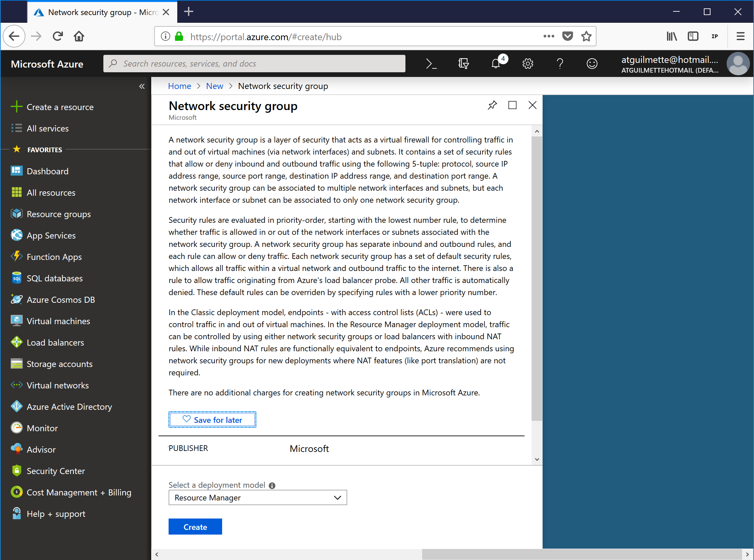Collapse the left sidebar with the chevrons
The width and height of the screenshot is (754, 560).
[x=142, y=86]
